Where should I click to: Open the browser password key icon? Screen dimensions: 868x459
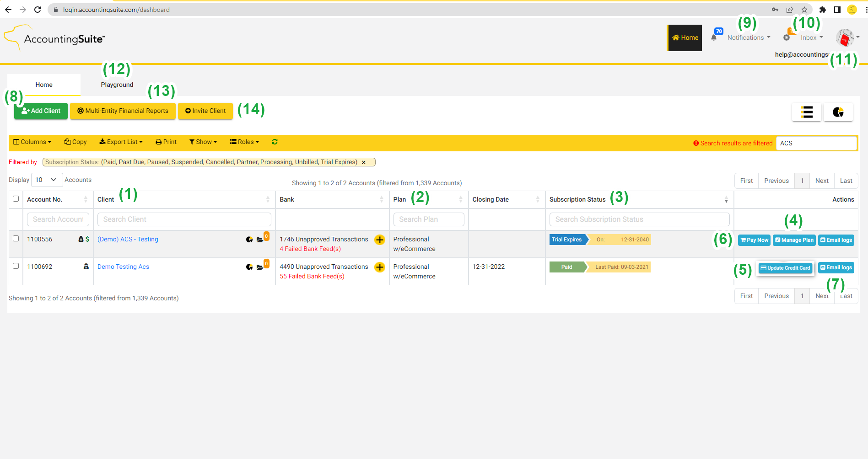pos(775,10)
